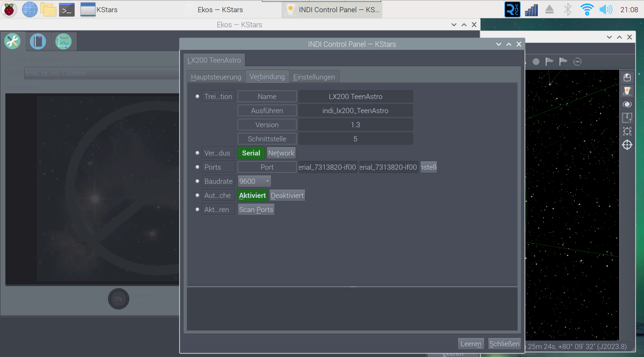Click the 'Trei...tion' group label
The height and width of the screenshot is (357, 644).
[x=218, y=97]
